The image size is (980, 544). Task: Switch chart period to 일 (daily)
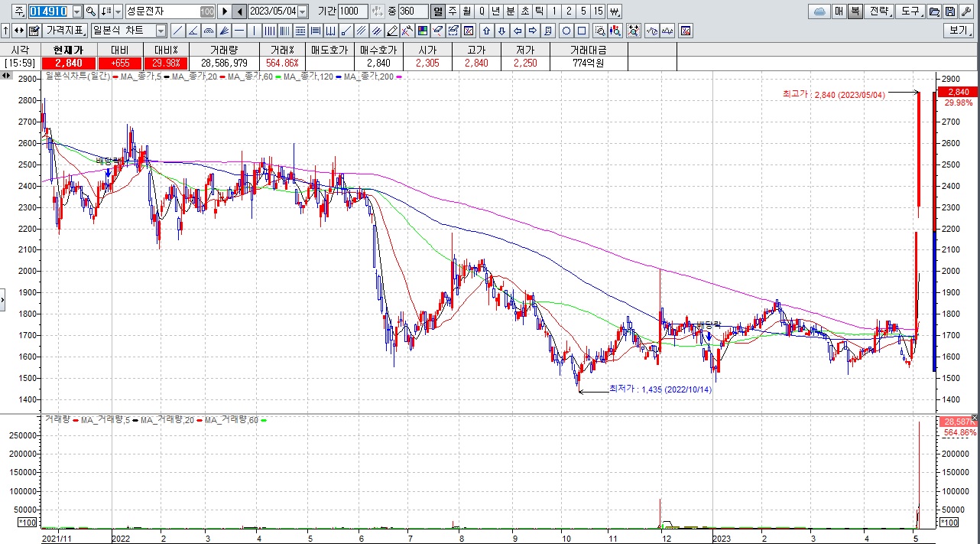(437, 11)
